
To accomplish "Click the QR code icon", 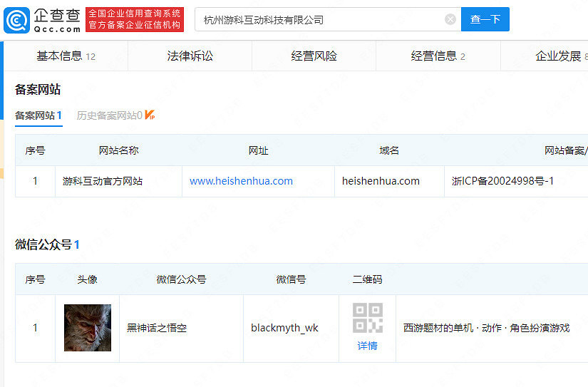I will 367,318.
